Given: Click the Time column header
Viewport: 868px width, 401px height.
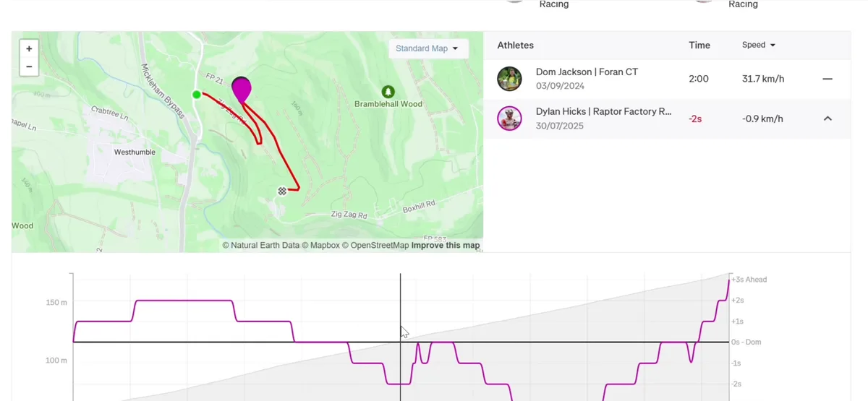Looking at the screenshot, I should (x=699, y=45).
